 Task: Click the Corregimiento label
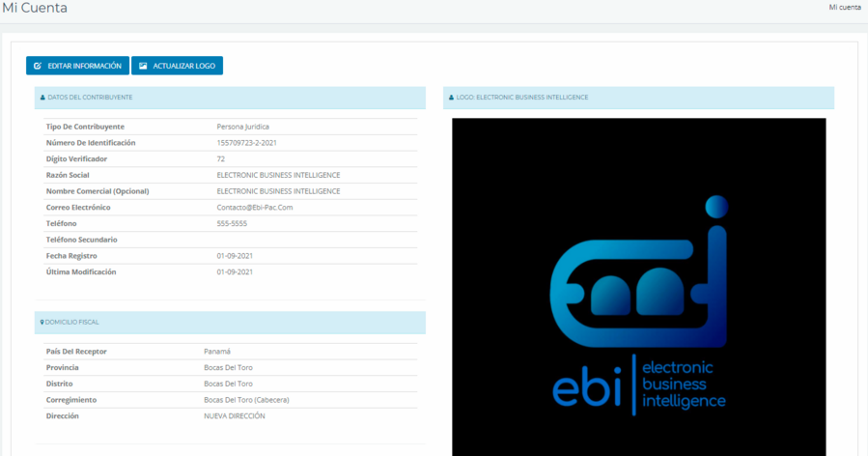click(x=71, y=400)
